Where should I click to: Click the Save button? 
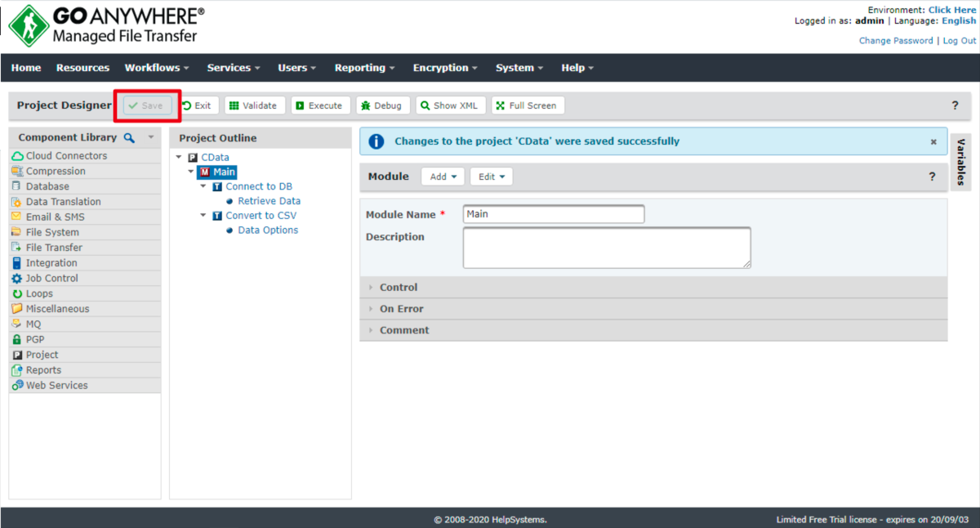click(x=148, y=105)
